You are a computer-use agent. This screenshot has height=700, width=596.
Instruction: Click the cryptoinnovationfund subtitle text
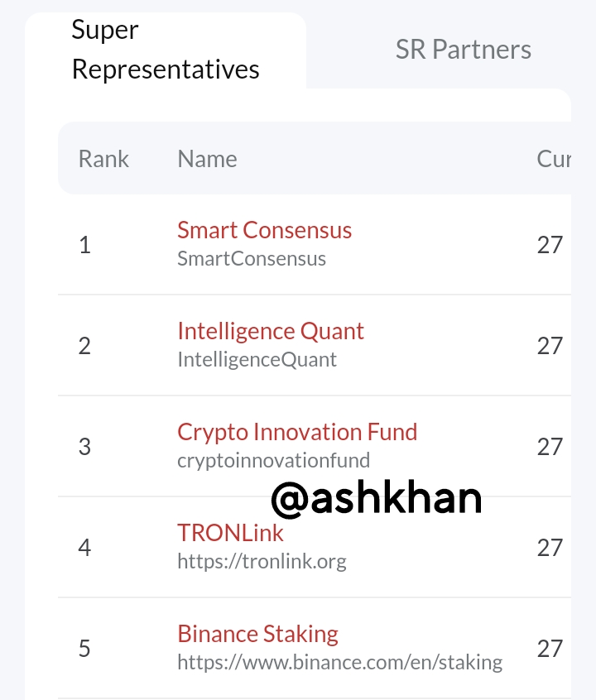[x=273, y=460]
